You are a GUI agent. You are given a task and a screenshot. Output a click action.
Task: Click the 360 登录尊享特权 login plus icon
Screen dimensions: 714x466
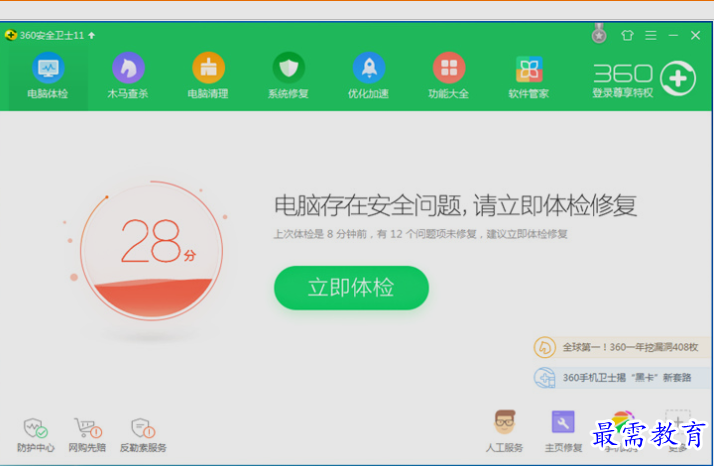tap(678, 78)
